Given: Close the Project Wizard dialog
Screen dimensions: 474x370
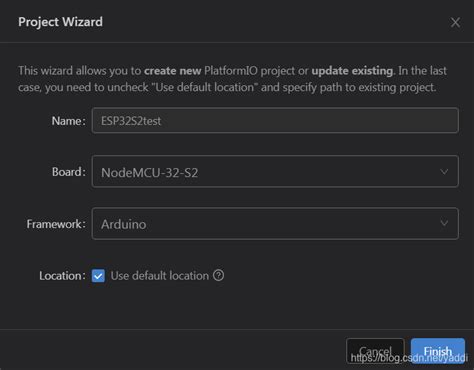Looking at the screenshot, I should (x=455, y=23).
